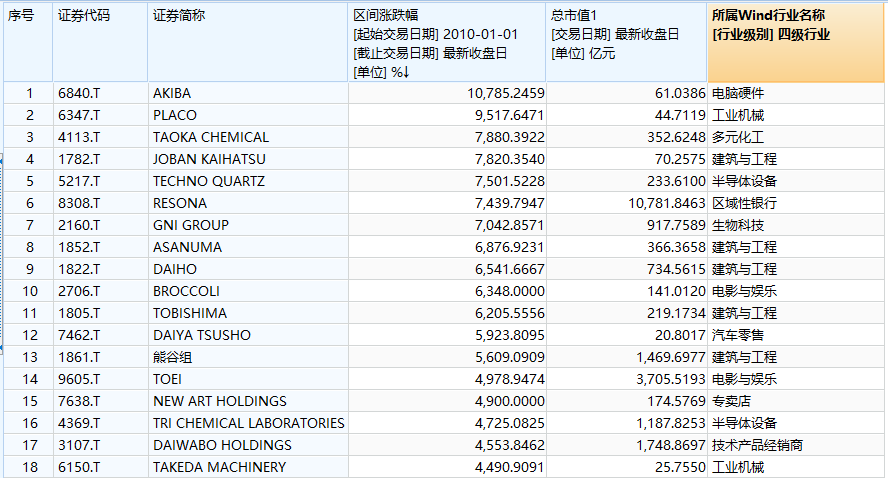Select the TAKEDA MACHINERY name cell
The height and width of the screenshot is (478, 888).
tap(219, 467)
